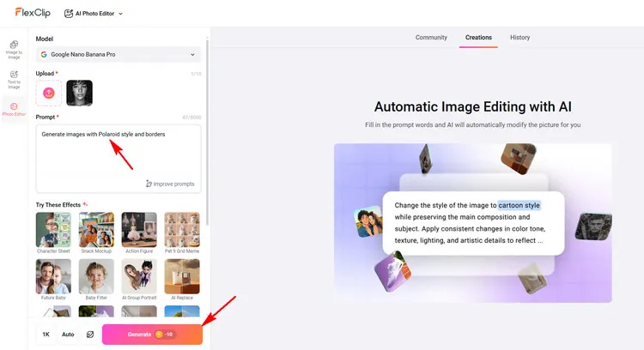The width and height of the screenshot is (644, 350).
Task: Select the Creations tab
Action: tap(478, 38)
